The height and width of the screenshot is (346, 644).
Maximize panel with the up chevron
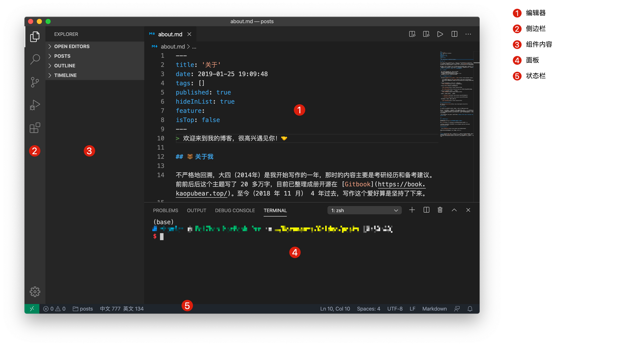[x=454, y=210]
